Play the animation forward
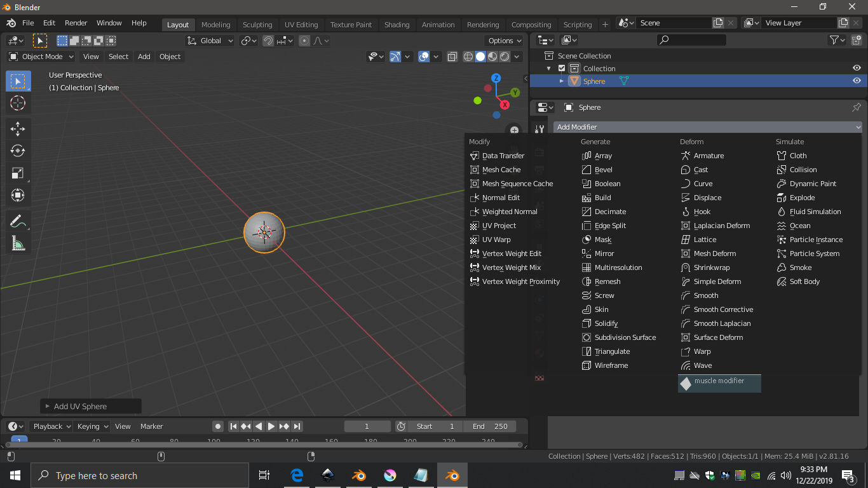Screen dimensions: 868x488 (x=271, y=426)
